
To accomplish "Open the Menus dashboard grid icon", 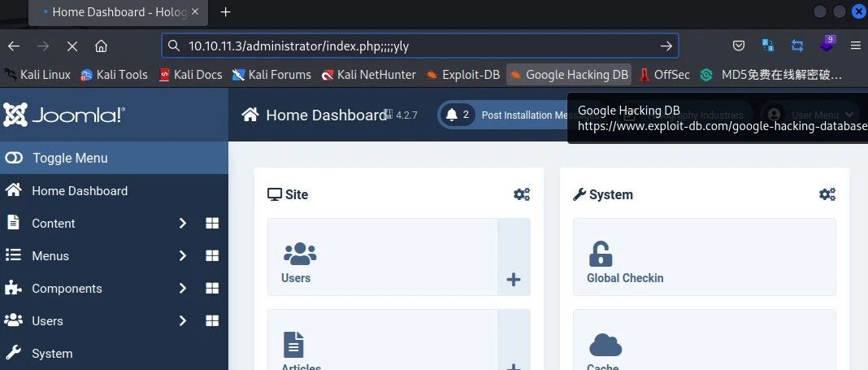I will tap(212, 256).
